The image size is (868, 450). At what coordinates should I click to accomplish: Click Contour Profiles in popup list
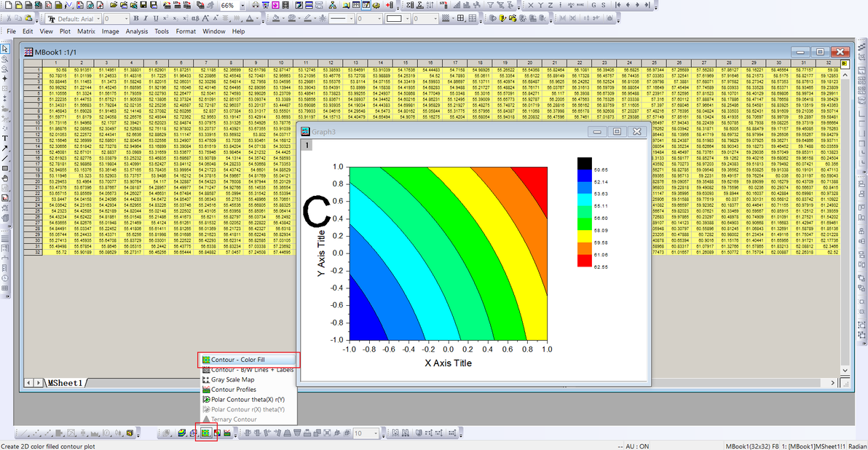pos(233,390)
